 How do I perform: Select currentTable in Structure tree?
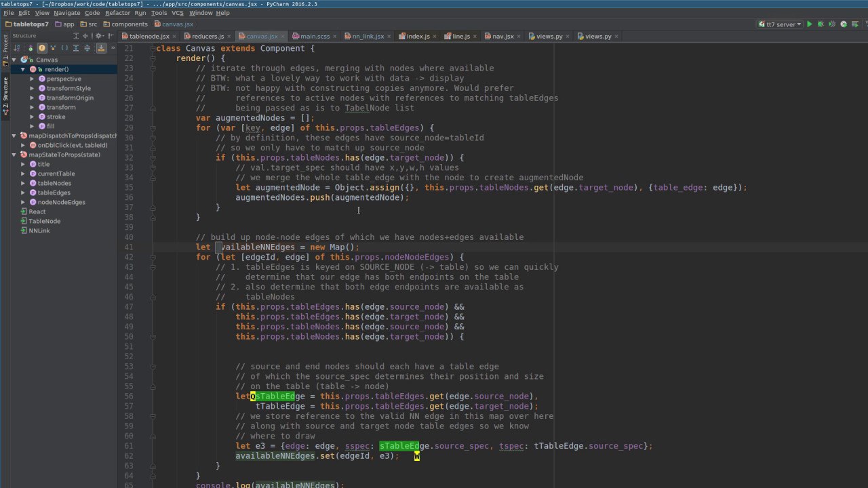pos(56,174)
